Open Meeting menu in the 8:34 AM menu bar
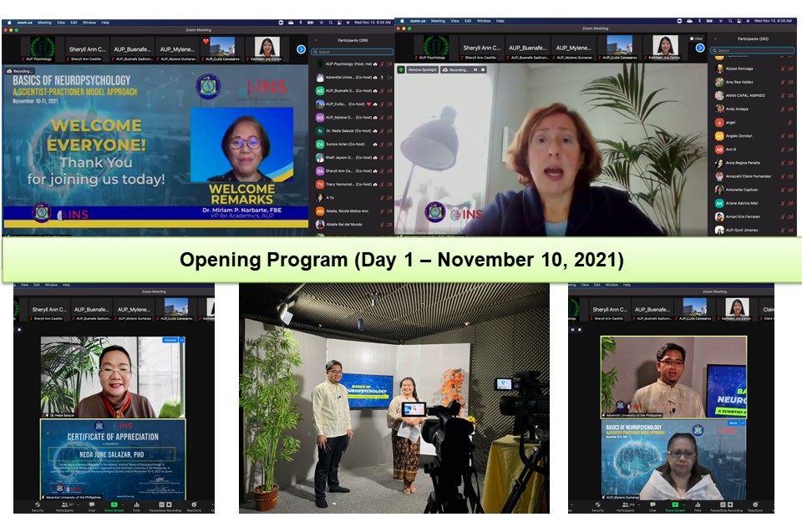802x532 pixels. click(x=44, y=22)
